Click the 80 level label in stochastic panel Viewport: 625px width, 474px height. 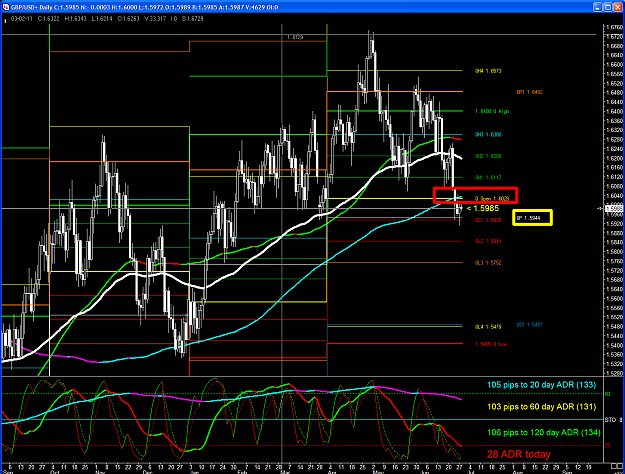607,394
